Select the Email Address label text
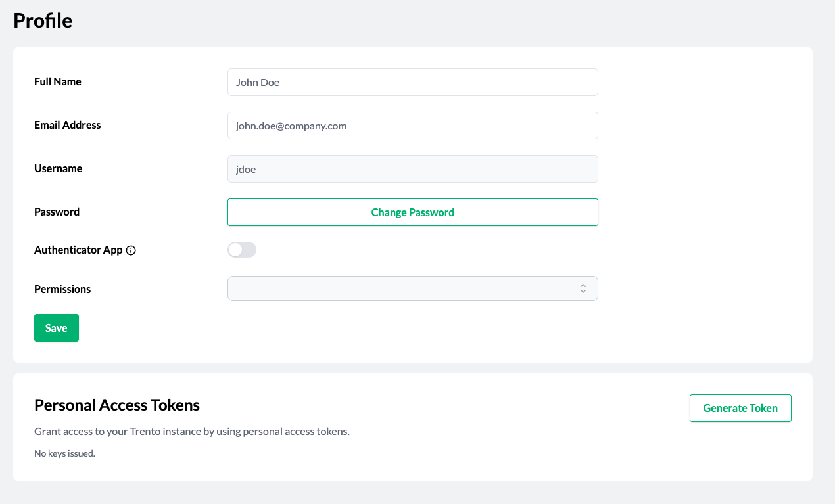Viewport: 835px width, 504px height. [x=68, y=125]
